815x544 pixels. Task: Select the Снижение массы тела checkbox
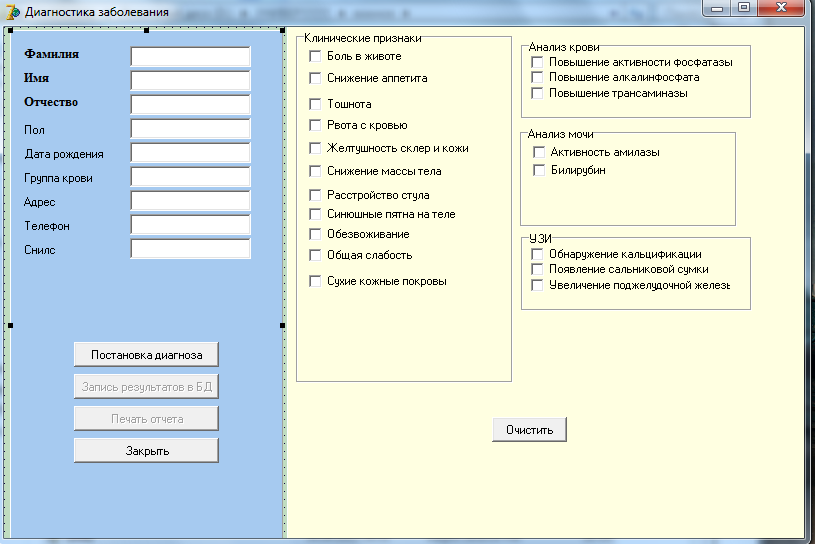[315, 171]
